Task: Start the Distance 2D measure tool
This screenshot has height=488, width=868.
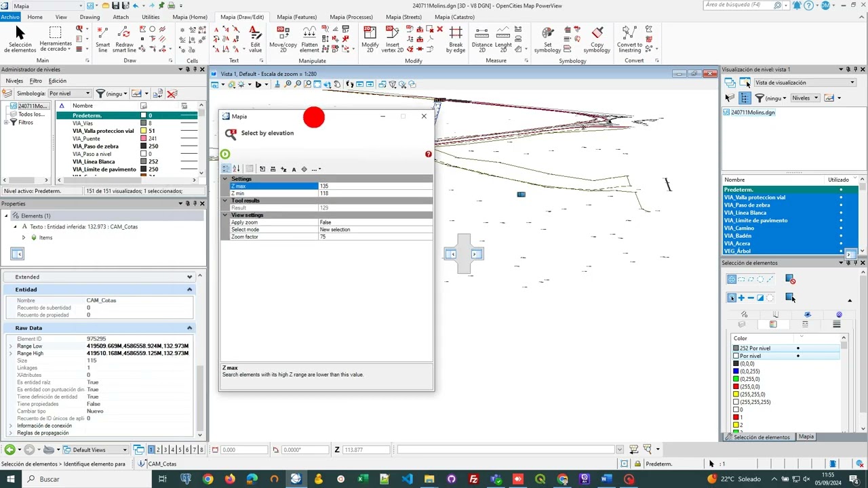Action: 482,39
